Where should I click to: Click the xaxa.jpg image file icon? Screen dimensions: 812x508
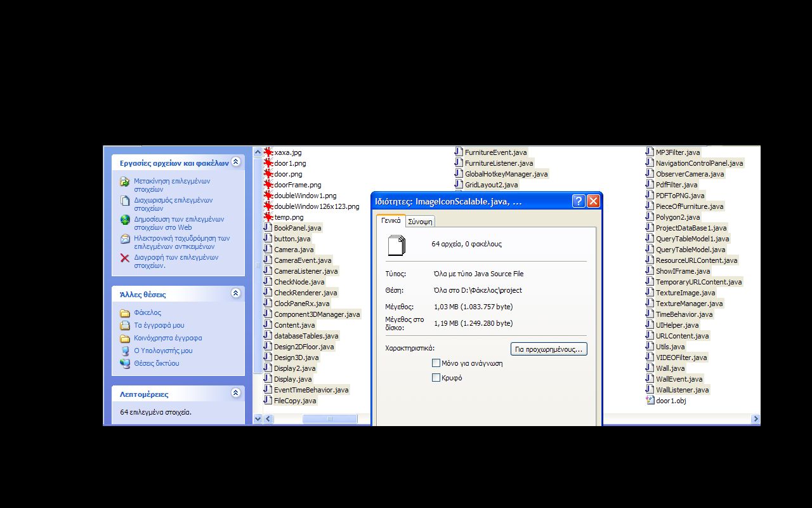point(268,152)
